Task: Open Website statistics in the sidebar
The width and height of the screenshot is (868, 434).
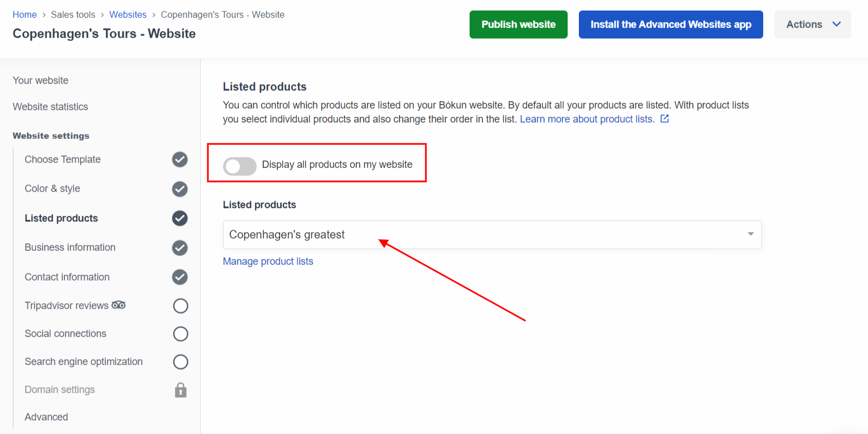Action: (50, 107)
